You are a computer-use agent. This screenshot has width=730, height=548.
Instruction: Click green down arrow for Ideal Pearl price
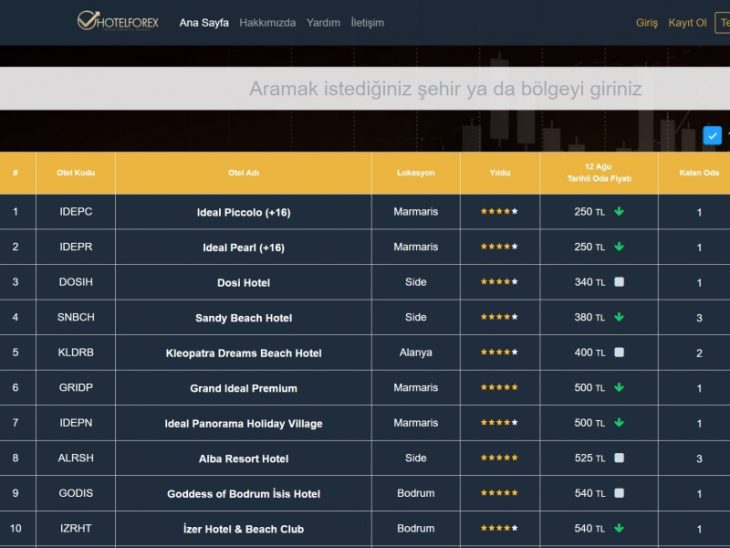(x=619, y=247)
